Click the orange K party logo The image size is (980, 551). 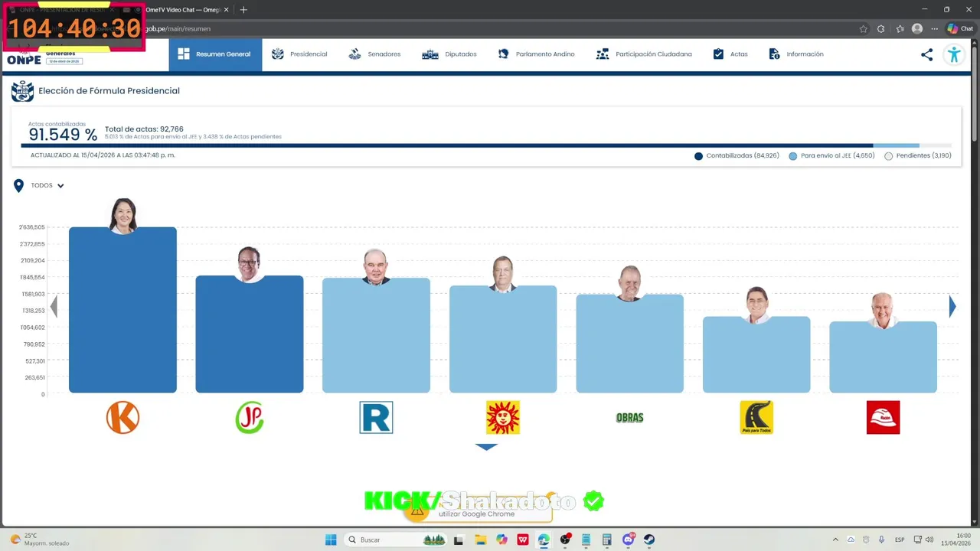(122, 418)
